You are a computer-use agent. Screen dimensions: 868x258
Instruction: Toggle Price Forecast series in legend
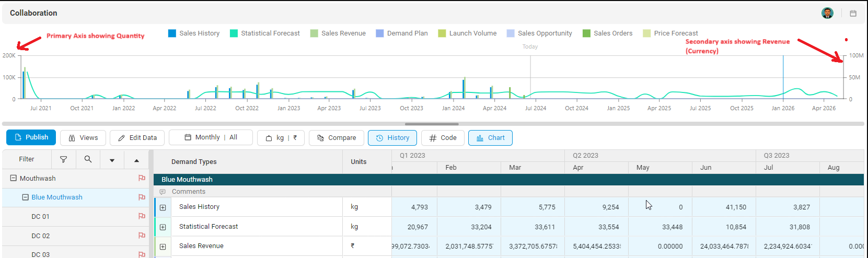(x=670, y=33)
